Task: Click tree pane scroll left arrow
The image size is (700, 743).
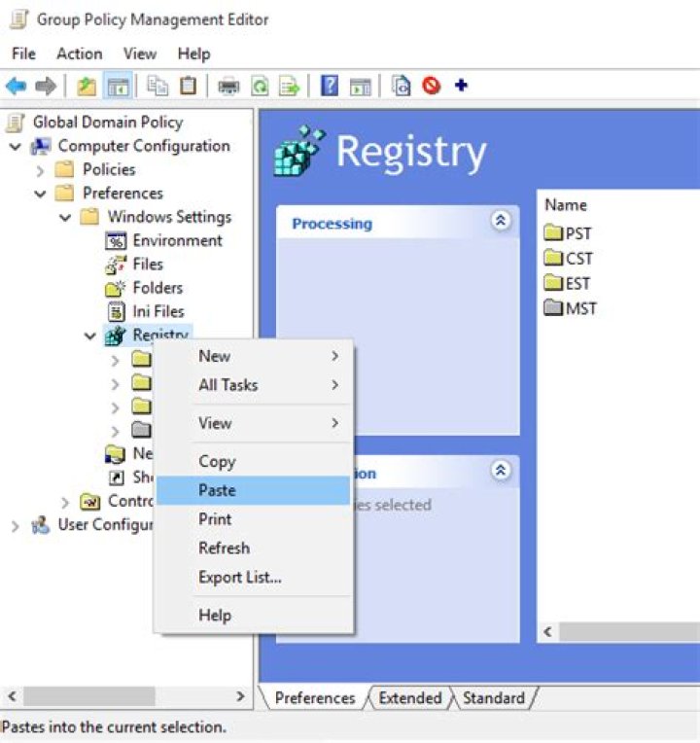Action: [13, 696]
